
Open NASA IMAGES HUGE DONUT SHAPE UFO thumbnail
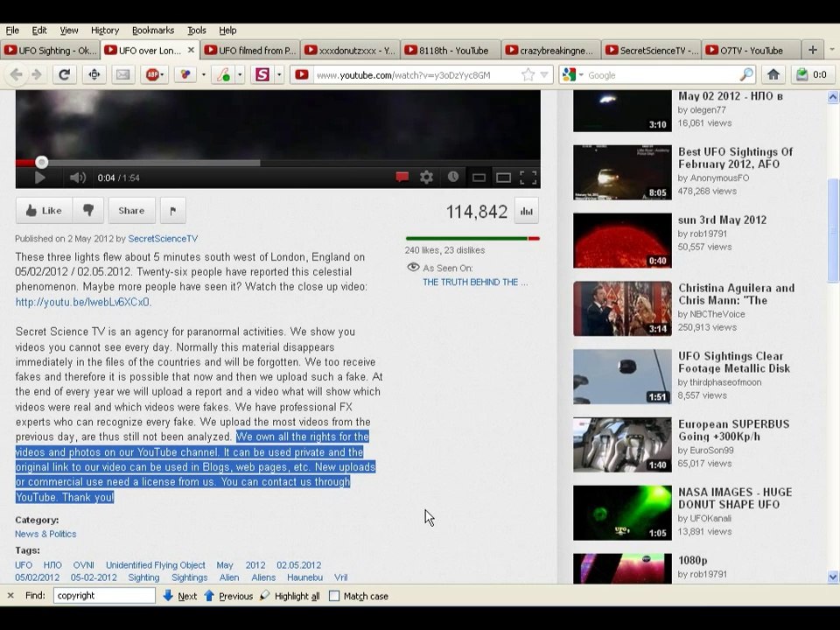pos(622,513)
